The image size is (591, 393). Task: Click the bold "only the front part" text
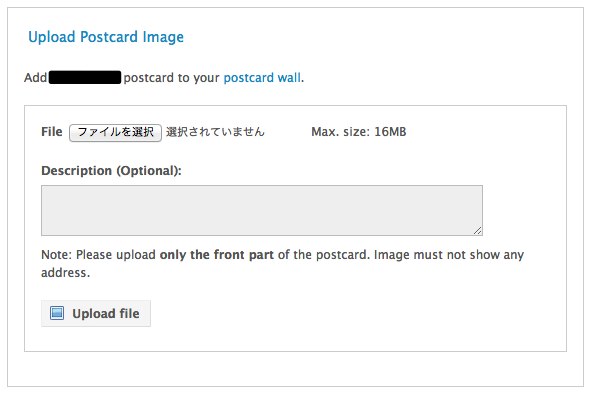pyautogui.click(x=217, y=255)
